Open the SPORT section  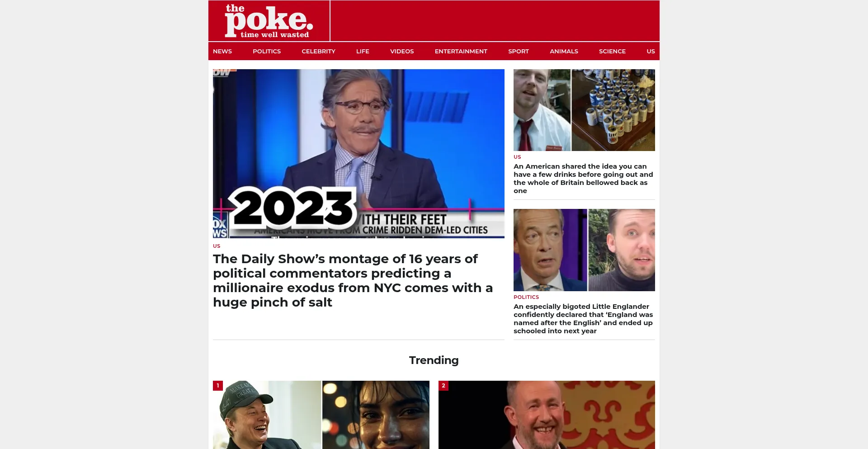point(518,51)
